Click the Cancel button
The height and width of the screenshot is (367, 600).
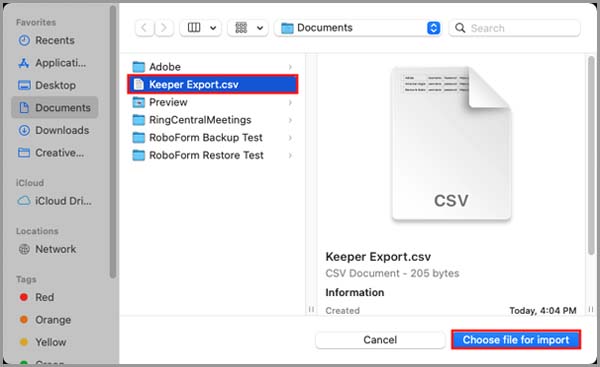coord(380,340)
